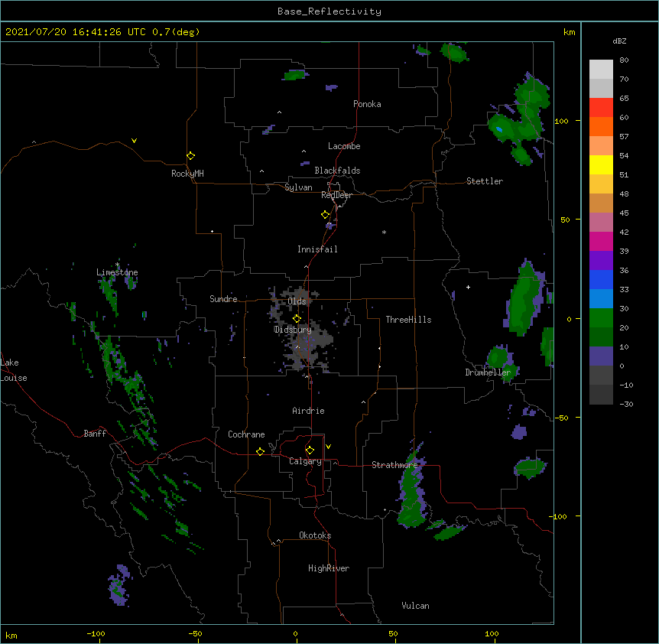This screenshot has height=644, width=659.
Task: Click the Limestone label
Action: tap(117, 272)
